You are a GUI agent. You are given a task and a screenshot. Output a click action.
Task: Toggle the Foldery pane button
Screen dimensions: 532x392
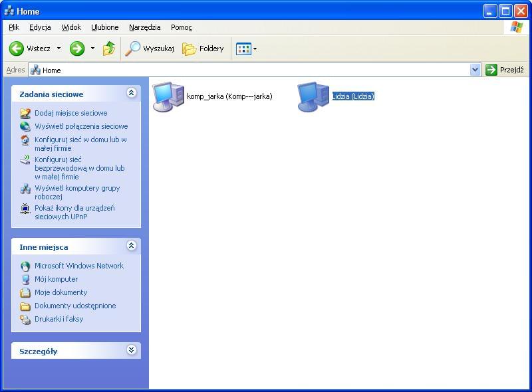tap(203, 49)
